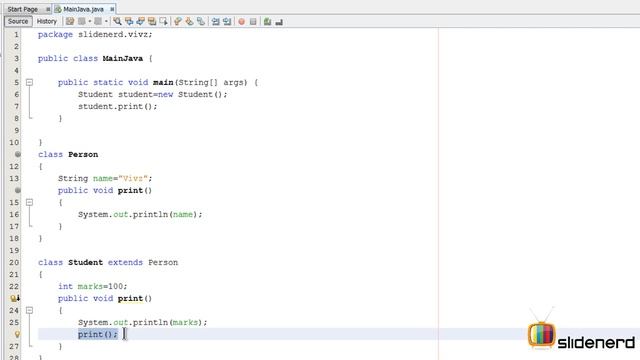
Task: Click the highlighted 'print();' call
Action: [98, 334]
